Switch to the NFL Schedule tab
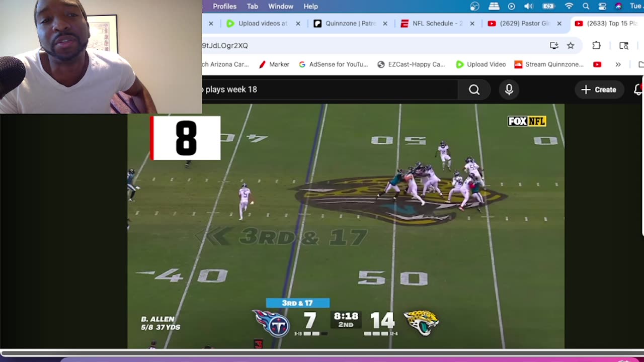 tap(432, 24)
